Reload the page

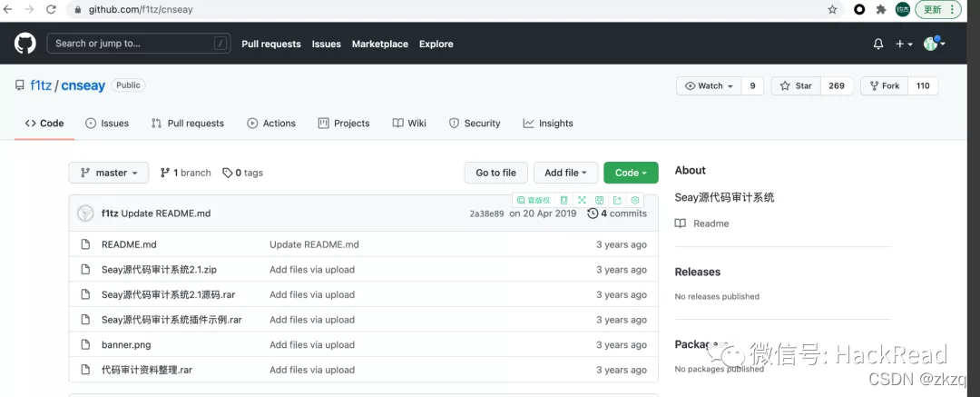[51, 9]
